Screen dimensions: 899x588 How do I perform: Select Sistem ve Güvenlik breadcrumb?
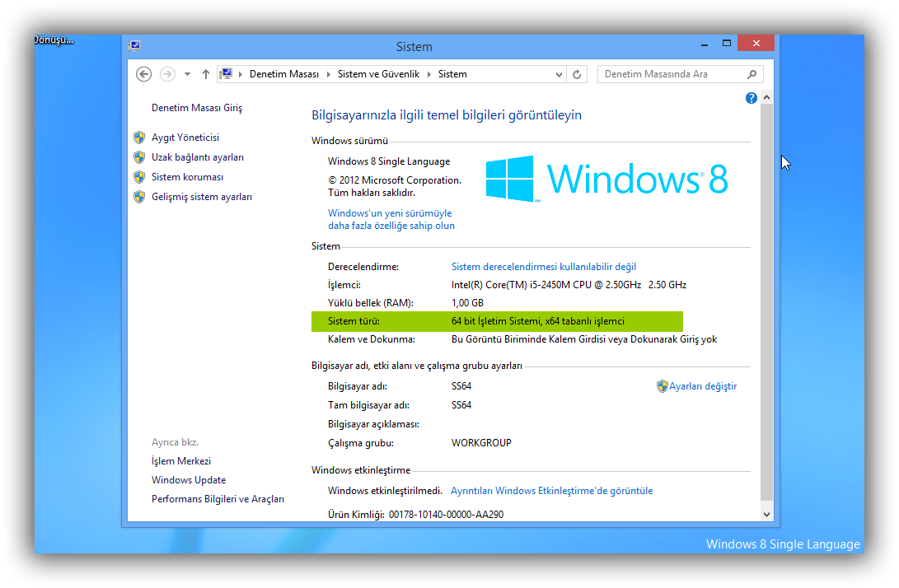378,74
